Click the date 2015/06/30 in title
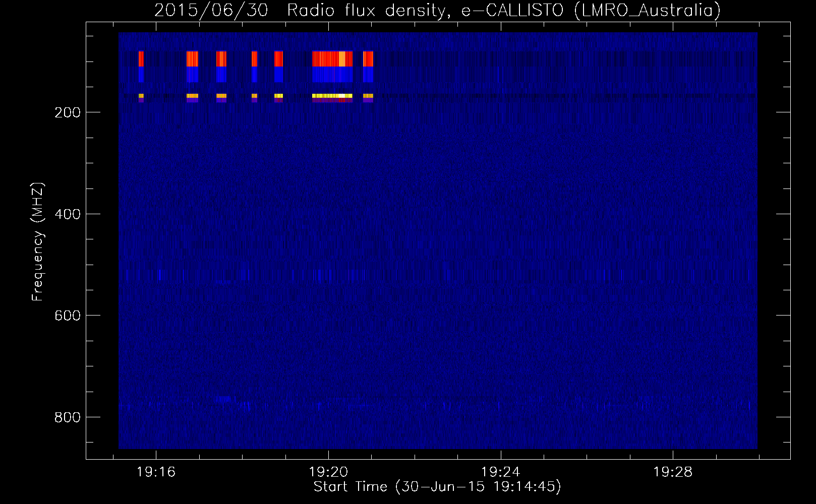Viewport: 816px width, 504px height. click(x=211, y=10)
